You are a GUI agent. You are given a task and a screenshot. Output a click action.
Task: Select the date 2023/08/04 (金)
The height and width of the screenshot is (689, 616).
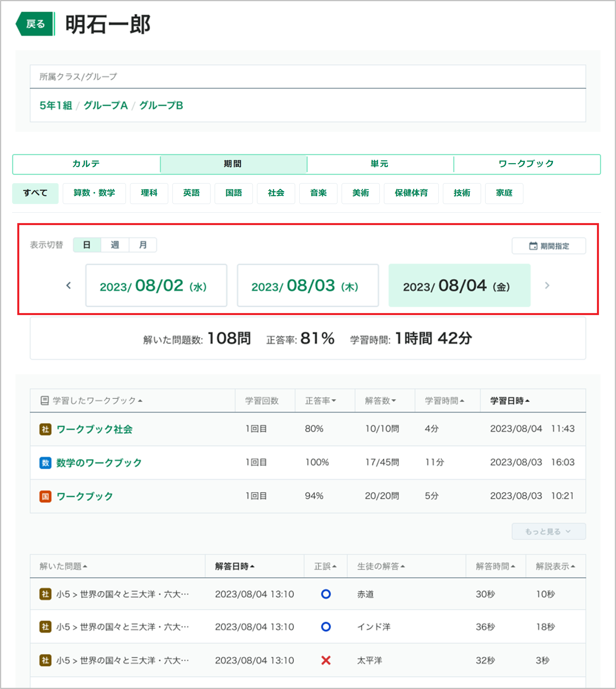coord(459,285)
